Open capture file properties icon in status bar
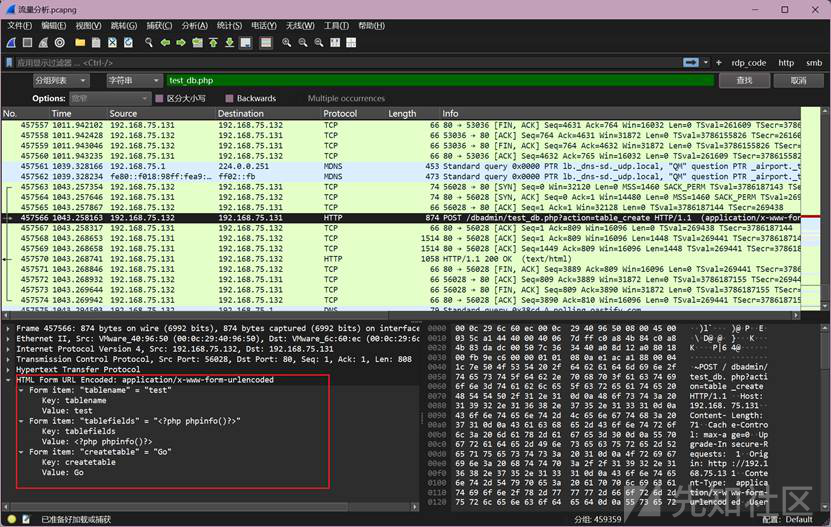The height and width of the screenshot is (527, 831). tap(26, 519)
